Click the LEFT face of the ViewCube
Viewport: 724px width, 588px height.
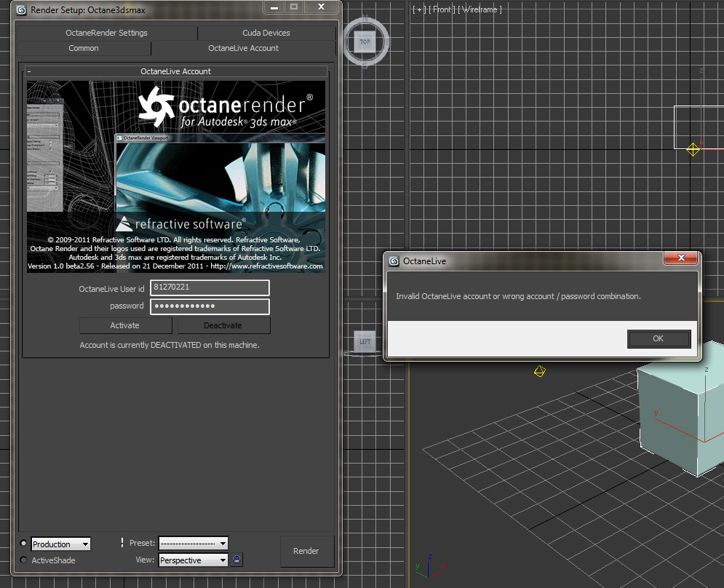point(365,341)
